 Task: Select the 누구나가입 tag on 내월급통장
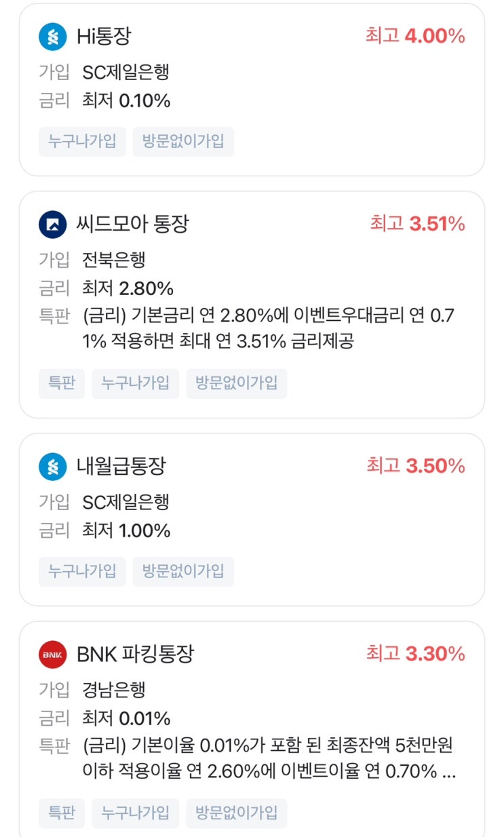pyautogui.click(x=82, y=572)
